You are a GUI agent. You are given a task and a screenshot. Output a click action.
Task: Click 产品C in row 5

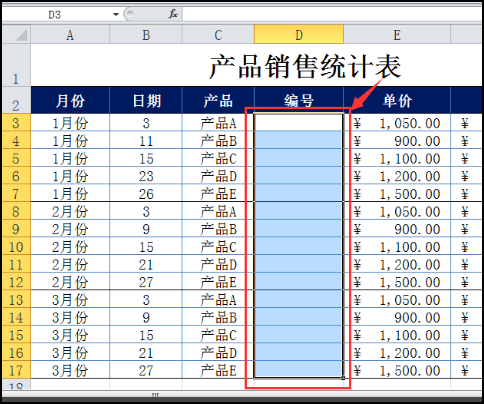coord(218,158)
